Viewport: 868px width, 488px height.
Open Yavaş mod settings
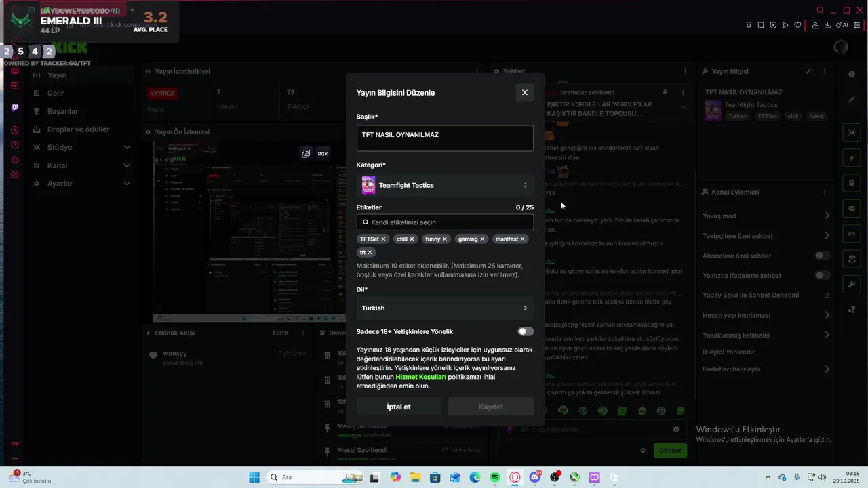[766, 216]
